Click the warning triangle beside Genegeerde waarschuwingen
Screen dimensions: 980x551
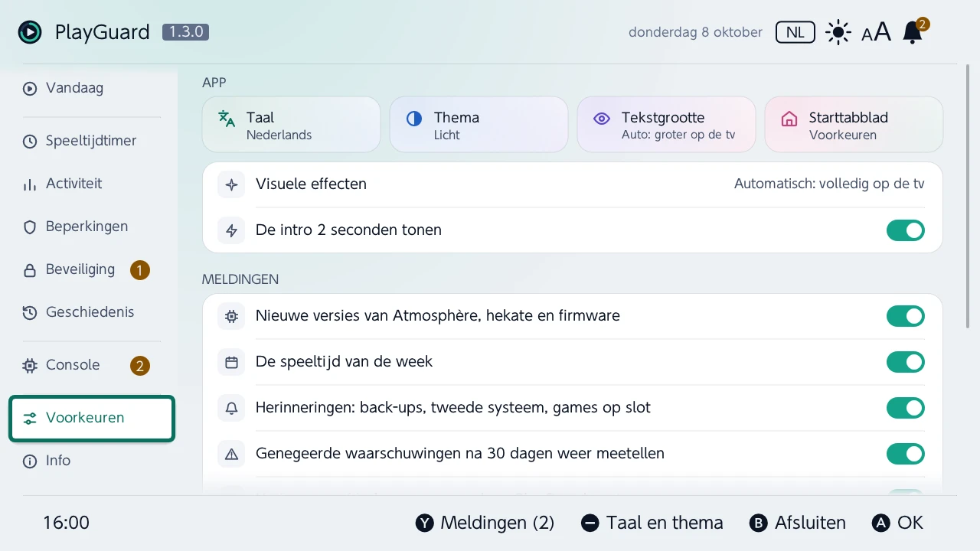(231, 454)
